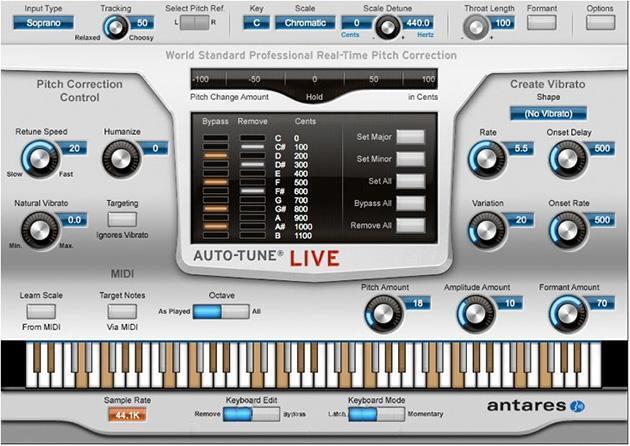Click the Formant Amount knob
The image size is (630, 446).
[x=567, y=314]
